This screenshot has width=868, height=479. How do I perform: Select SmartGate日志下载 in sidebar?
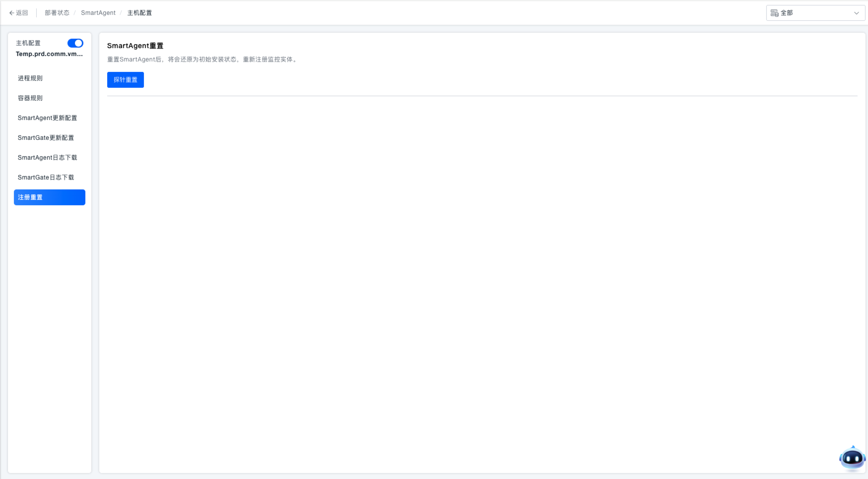[46, 178]
